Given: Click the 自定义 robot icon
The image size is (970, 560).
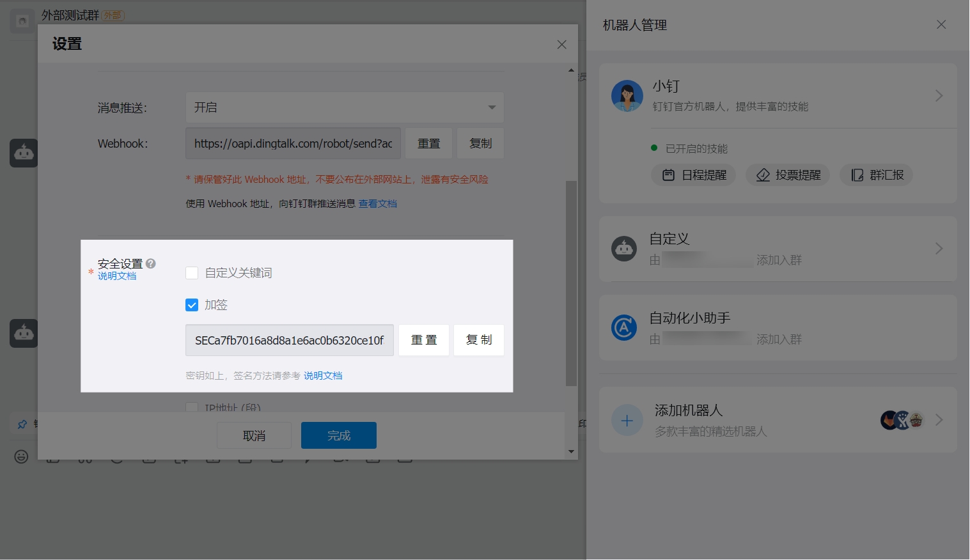Looking at the screenshot, I should pos(624,249).
